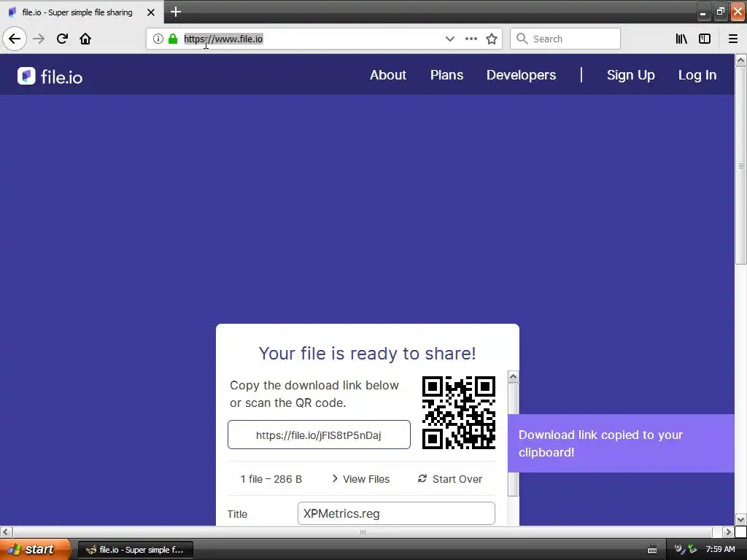Expand View Files list

[361, 479]
